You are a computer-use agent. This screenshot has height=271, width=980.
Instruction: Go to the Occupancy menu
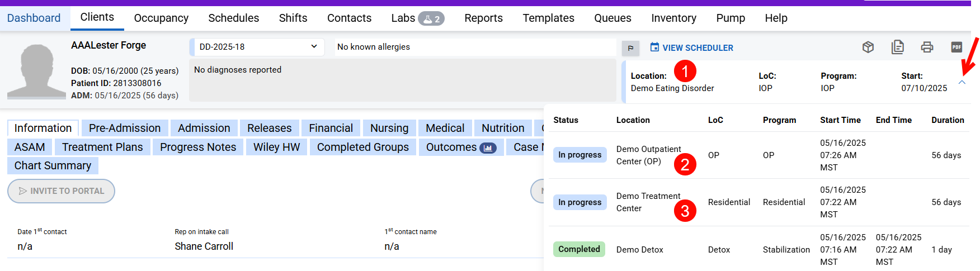tap(161, 18)
